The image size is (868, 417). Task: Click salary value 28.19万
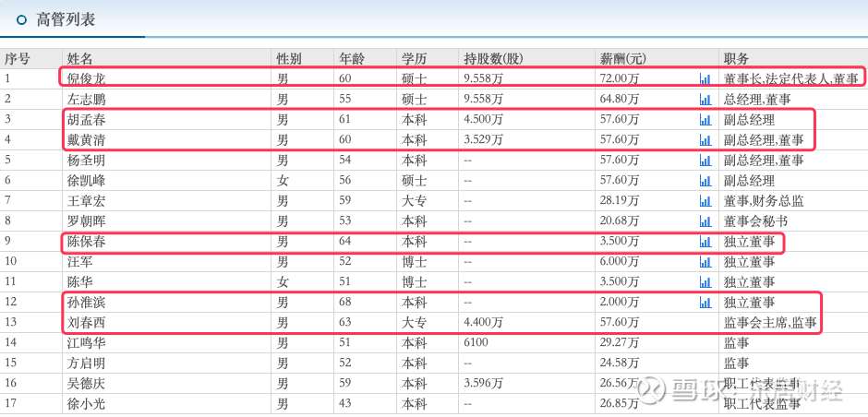point(620,201)
